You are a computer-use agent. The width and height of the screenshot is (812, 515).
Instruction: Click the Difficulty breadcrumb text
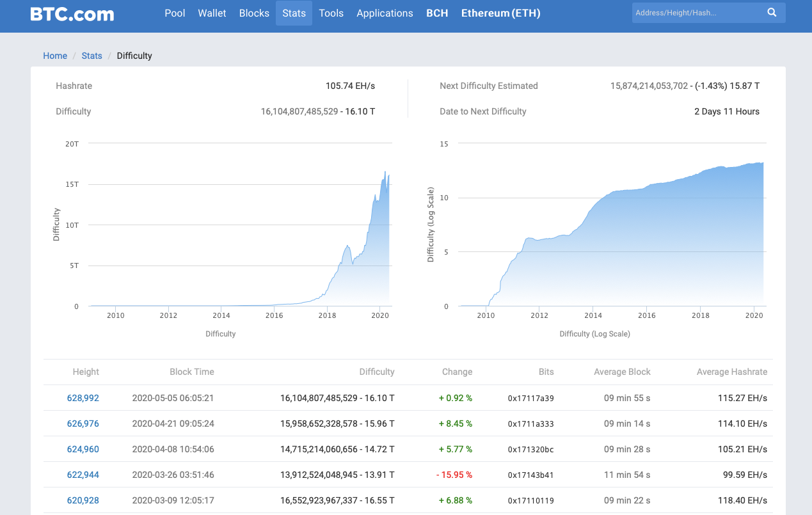tap(134, 56)
